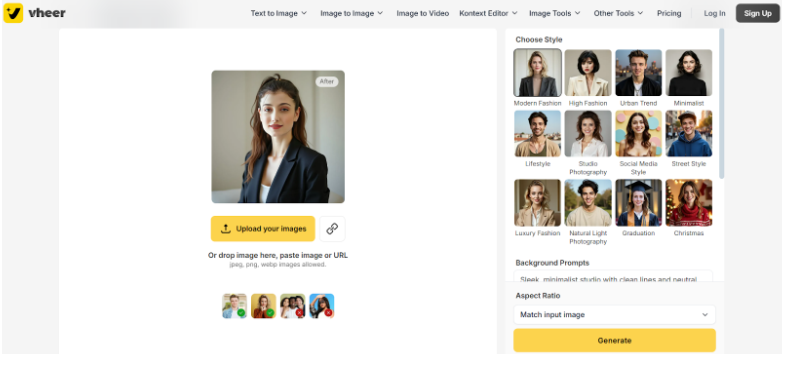
Task: Select the Street Style thumbnail
Action: pyautogui.click(x=689, y=134)
